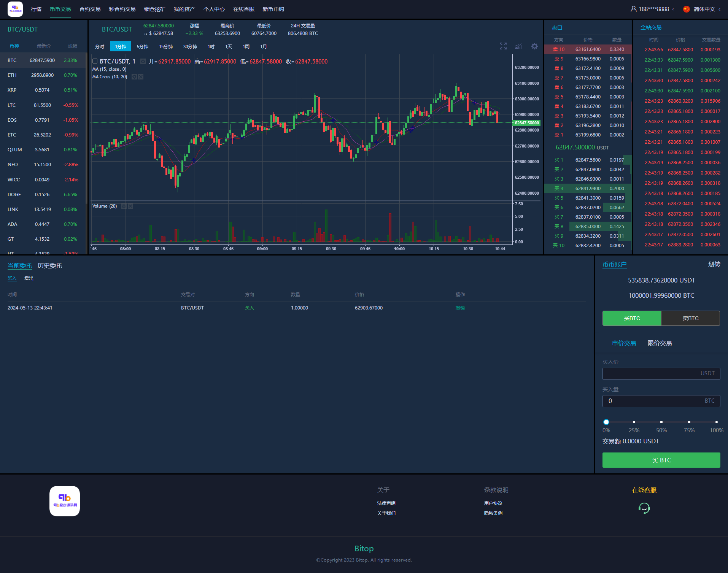The image size is (728, 573).
Task: Open 我的资产 in the navigation
Action: (x=184, y=9)
